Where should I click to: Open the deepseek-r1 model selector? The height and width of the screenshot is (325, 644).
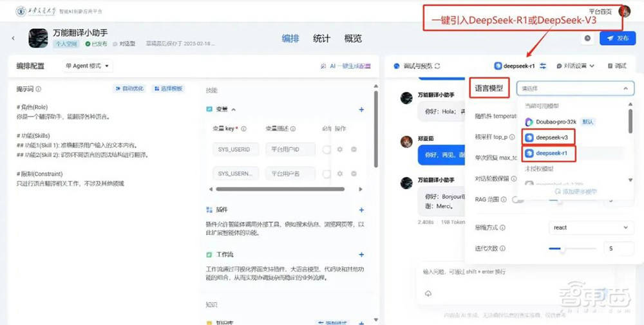click(515, 66)
